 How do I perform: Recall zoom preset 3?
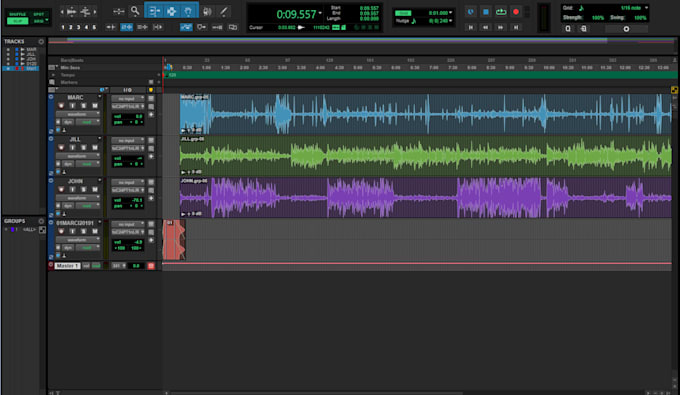(x=78, y=27)
